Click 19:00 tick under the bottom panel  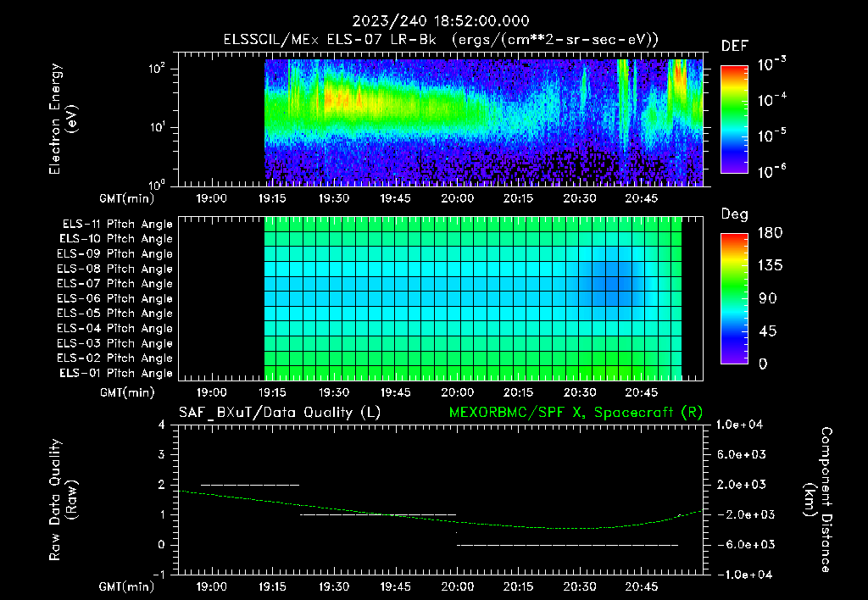point(211,586)
